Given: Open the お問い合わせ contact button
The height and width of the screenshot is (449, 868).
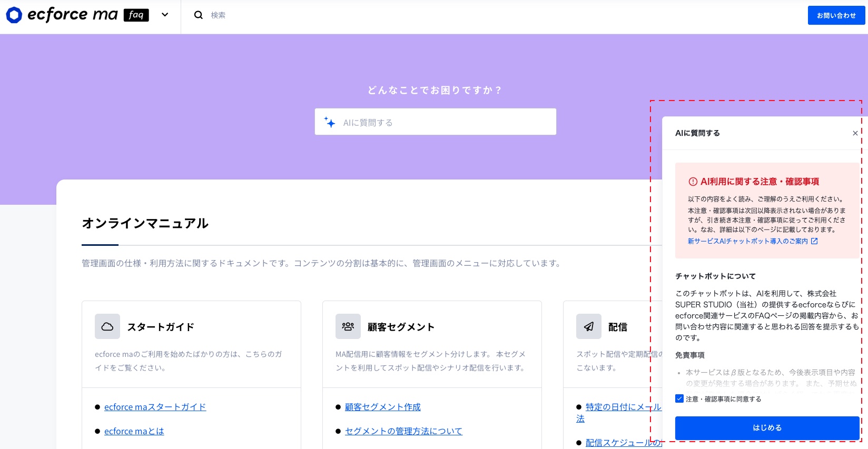Looking at the screenshot, I should (x=836, y=15).
